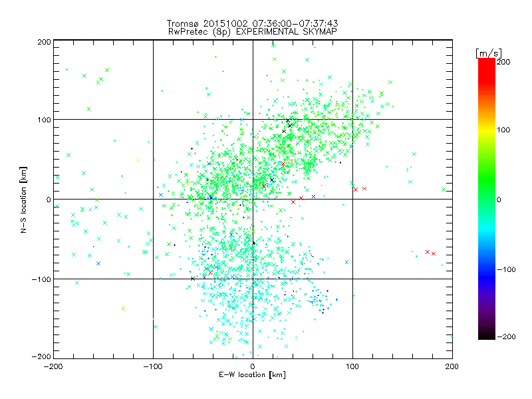Screen dimensions: 532x399
Task: Click the black bottom of the velocity colorbar
Action: [487, 334]
